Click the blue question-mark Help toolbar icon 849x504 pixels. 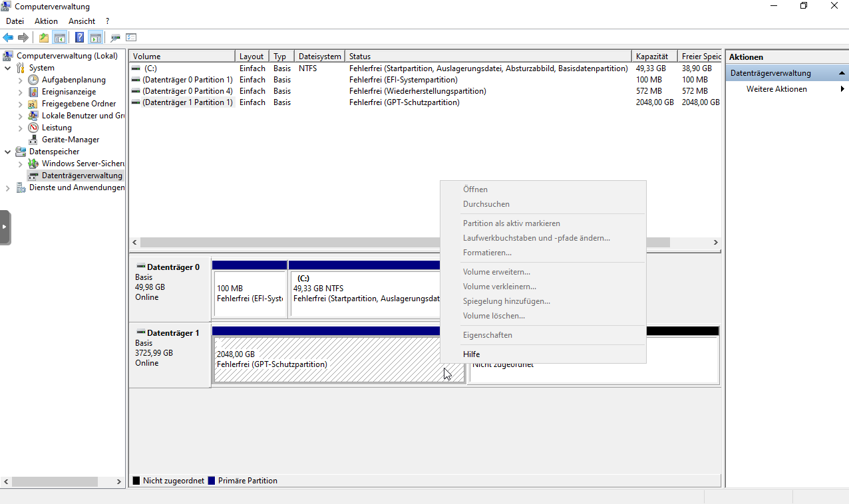[x=80, y=38]
